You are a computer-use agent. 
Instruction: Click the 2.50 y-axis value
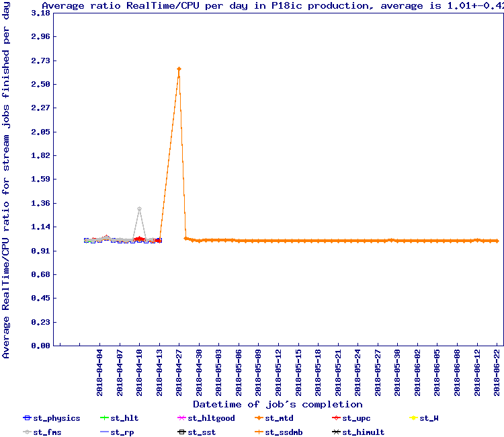(40, 84)
